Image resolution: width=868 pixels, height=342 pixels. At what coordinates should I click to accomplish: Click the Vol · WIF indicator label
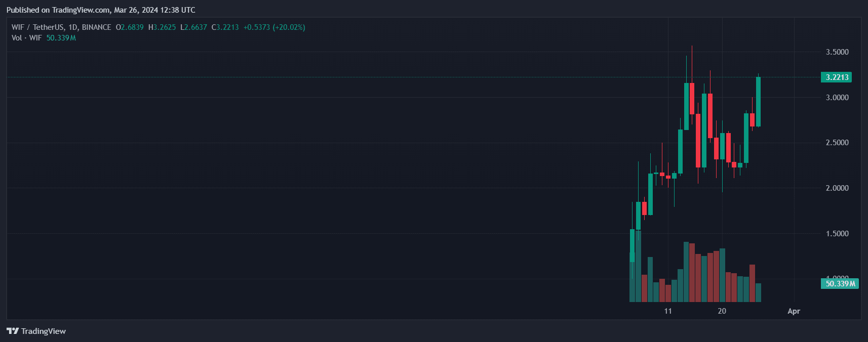26,38
